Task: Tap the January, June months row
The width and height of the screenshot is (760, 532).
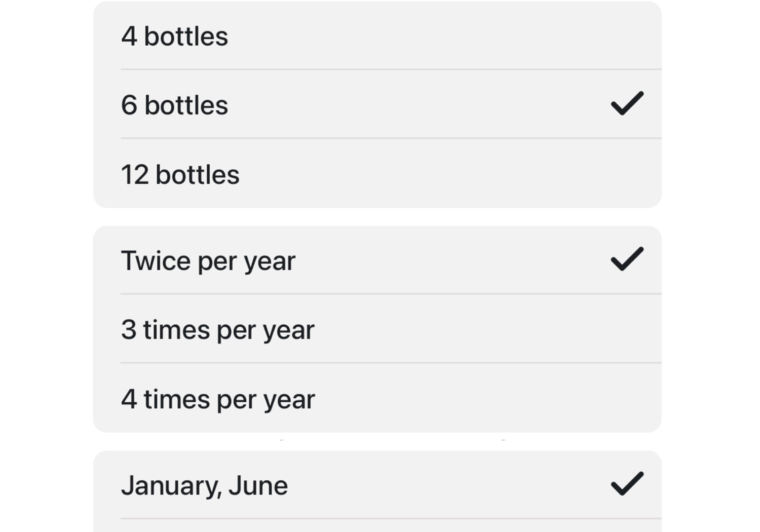Action: pos(377,485)
